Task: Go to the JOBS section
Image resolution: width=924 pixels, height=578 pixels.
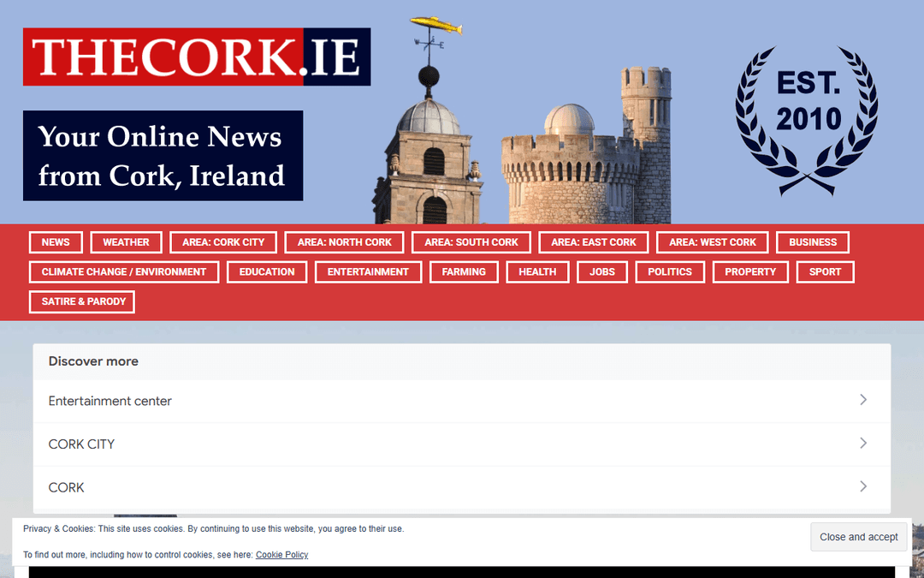Action: click(602, 272)
